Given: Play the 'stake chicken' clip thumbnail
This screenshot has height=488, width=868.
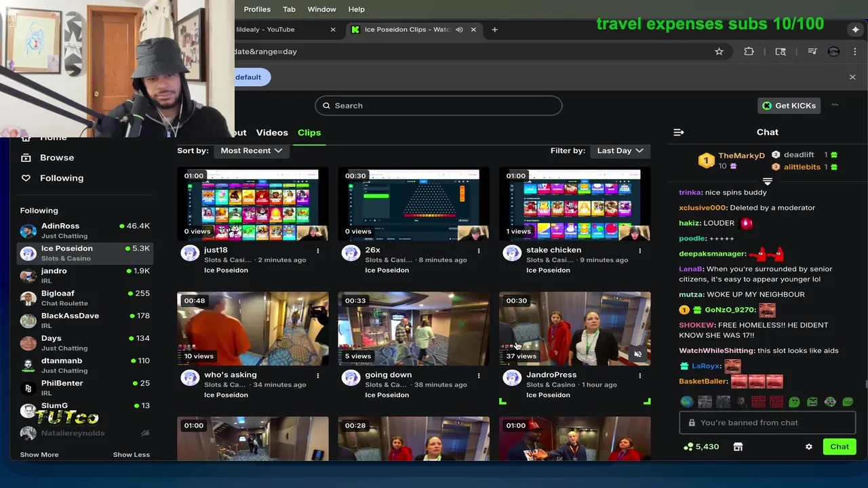Looking at the screenshot, I should pyautogui.click(x=575, y=203).
